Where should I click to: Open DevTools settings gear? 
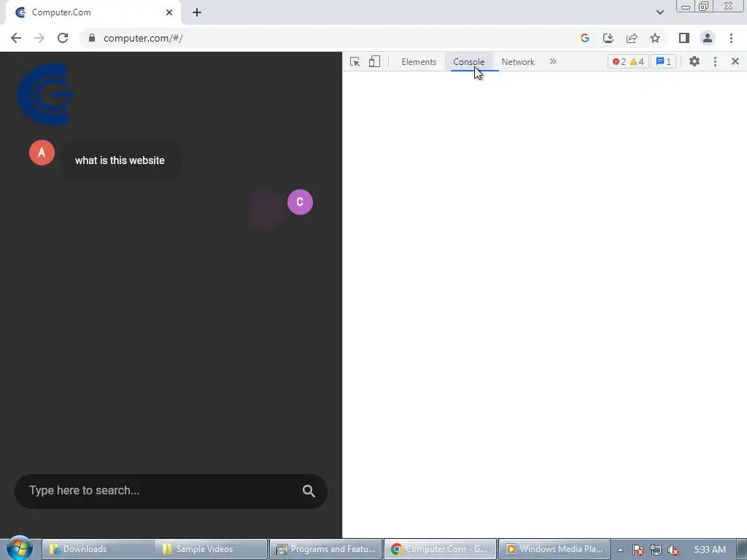(694, 61)
